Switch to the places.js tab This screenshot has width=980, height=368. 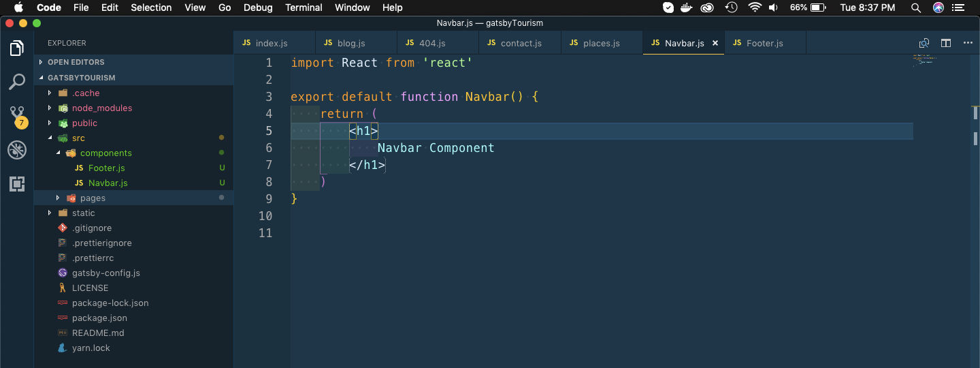pos(601,42)
